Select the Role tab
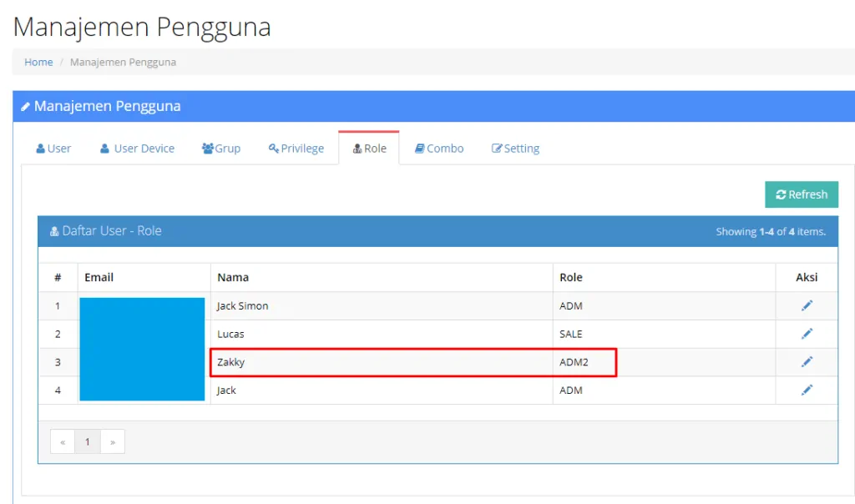The width and height of the screenshot is (855, 504). pyautogui.click(x=369, y=149)
